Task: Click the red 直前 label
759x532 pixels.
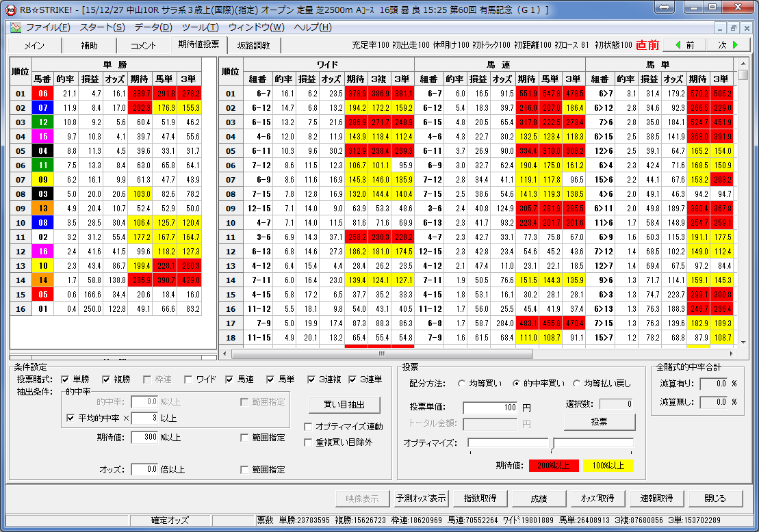Action: click(x=647, y=45)
